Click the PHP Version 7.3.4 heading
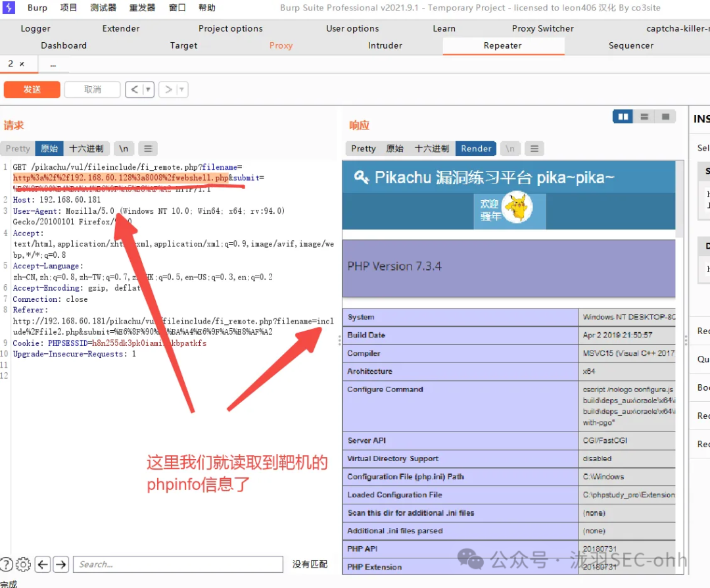 click(x=394, y=266)
